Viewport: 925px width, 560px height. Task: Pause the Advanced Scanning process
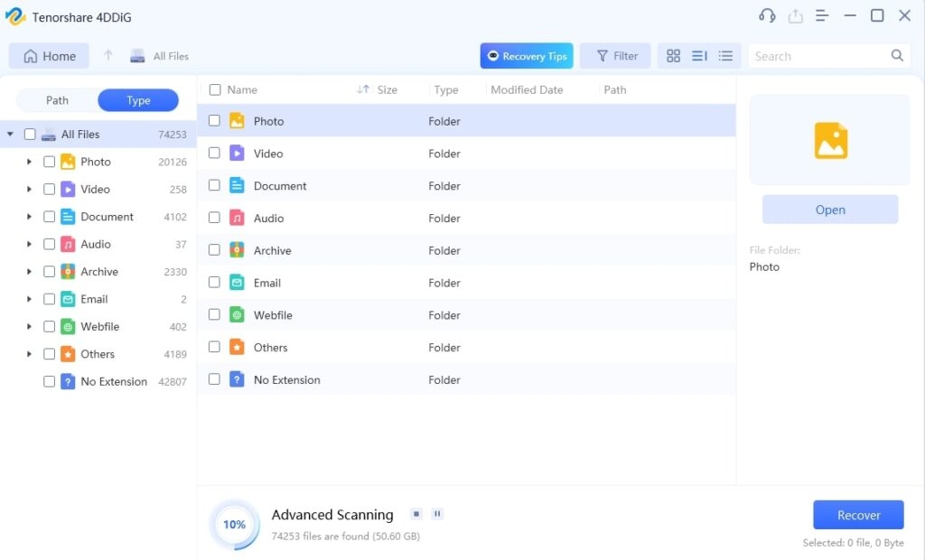(437, 514)
